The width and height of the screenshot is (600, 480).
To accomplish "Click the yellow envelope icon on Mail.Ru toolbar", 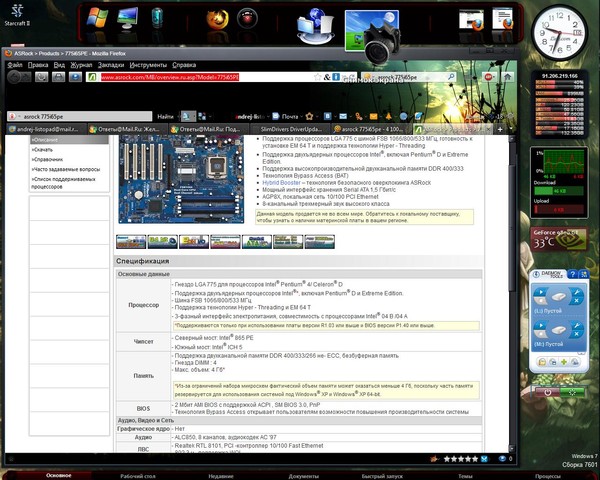I will [373, 116].
